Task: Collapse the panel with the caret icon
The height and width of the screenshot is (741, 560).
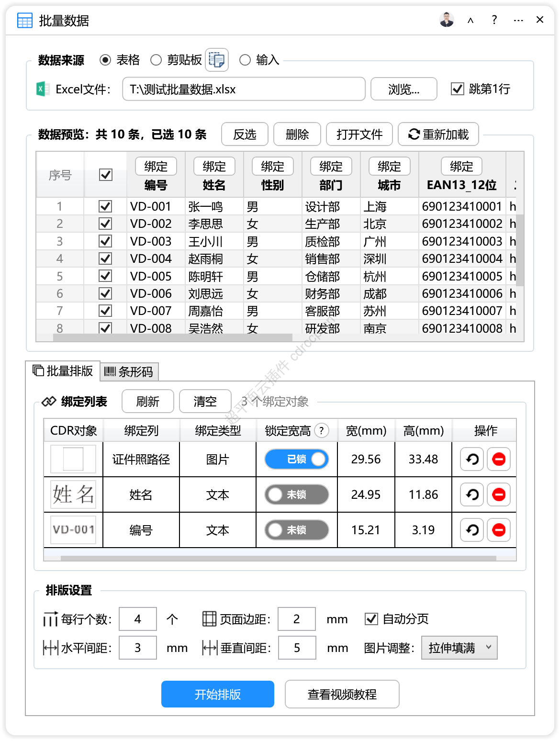Action: click(470, 20)
